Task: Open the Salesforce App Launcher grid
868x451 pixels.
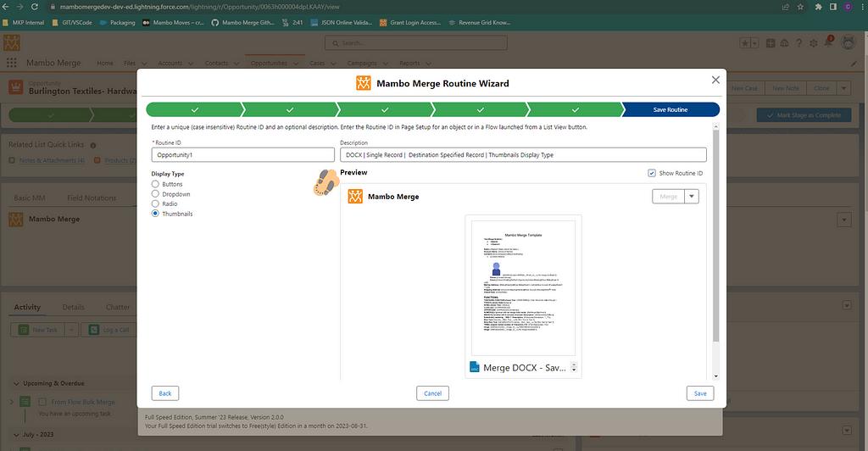Action: (x=12, y=63)
